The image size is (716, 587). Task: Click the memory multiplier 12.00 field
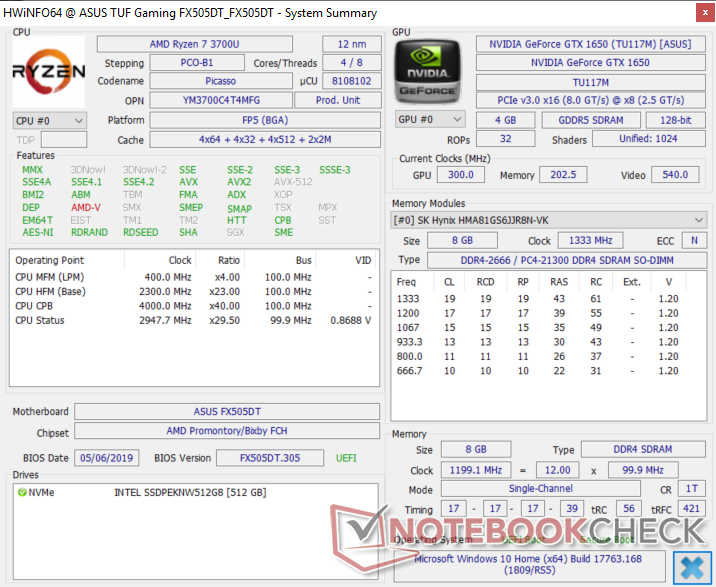pos(558,470)
